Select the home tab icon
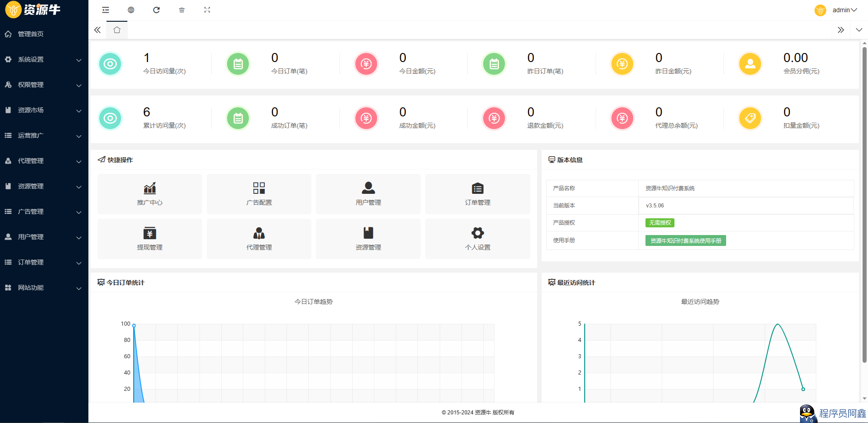This screenshot has height=423, width=868. tap(117, 30)
